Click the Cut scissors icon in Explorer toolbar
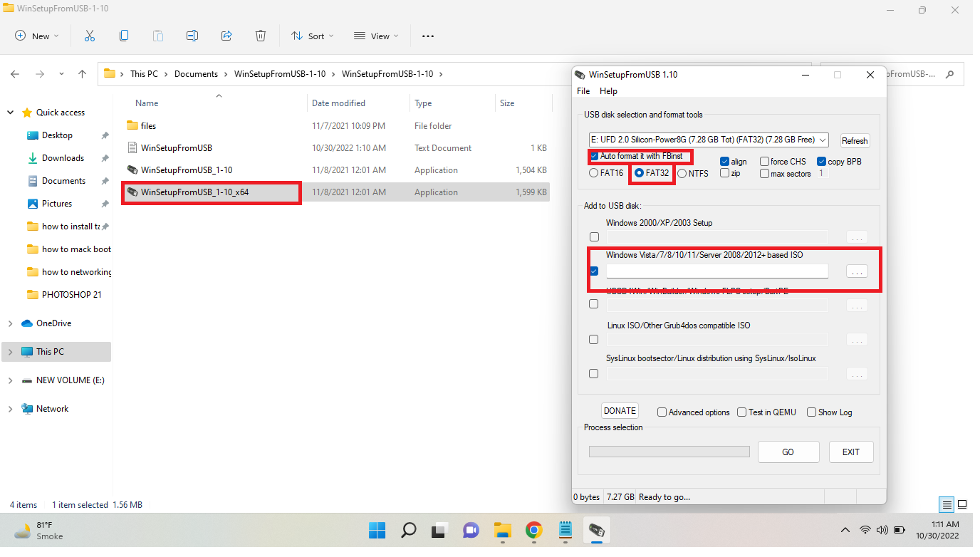Screen dimensions: 980x557 [90, 36]
